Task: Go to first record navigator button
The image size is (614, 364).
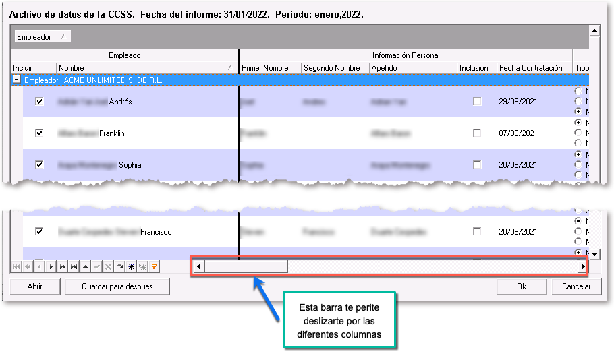Action: pos(16,267)
